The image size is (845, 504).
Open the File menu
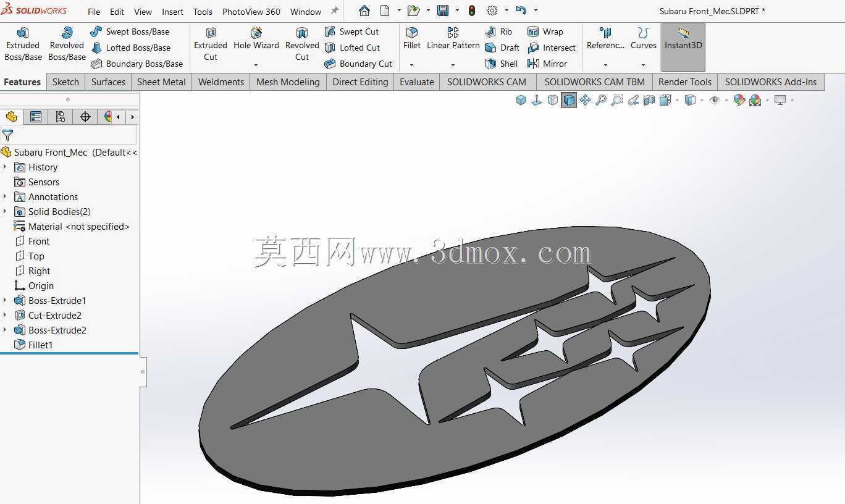coord(94,12)
